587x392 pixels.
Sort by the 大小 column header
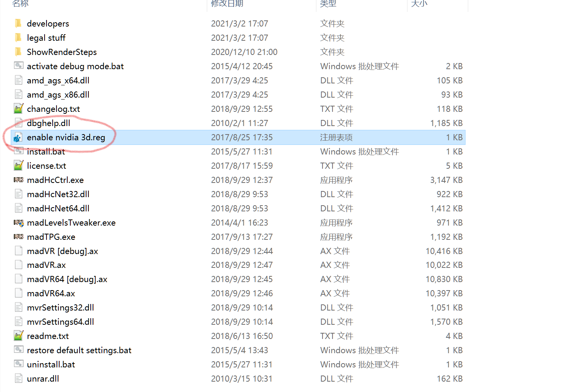[419, 3]
